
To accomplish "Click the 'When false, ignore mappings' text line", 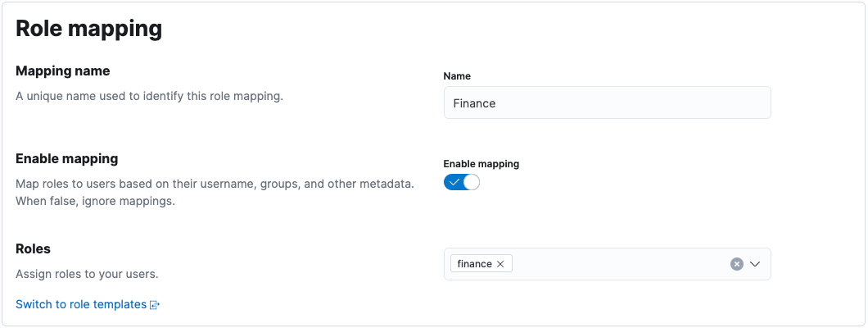I will (95, 201).
